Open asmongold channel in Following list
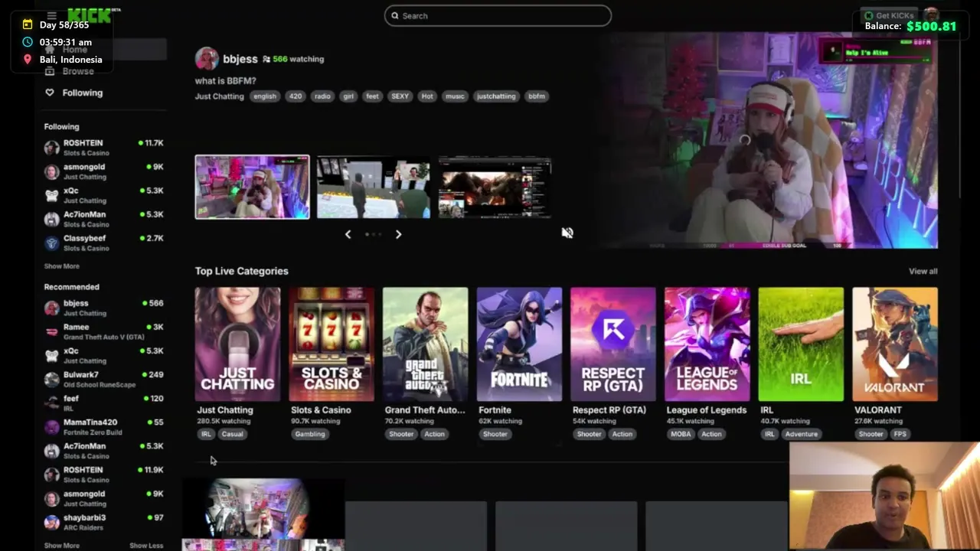 [x=103, y=171]
